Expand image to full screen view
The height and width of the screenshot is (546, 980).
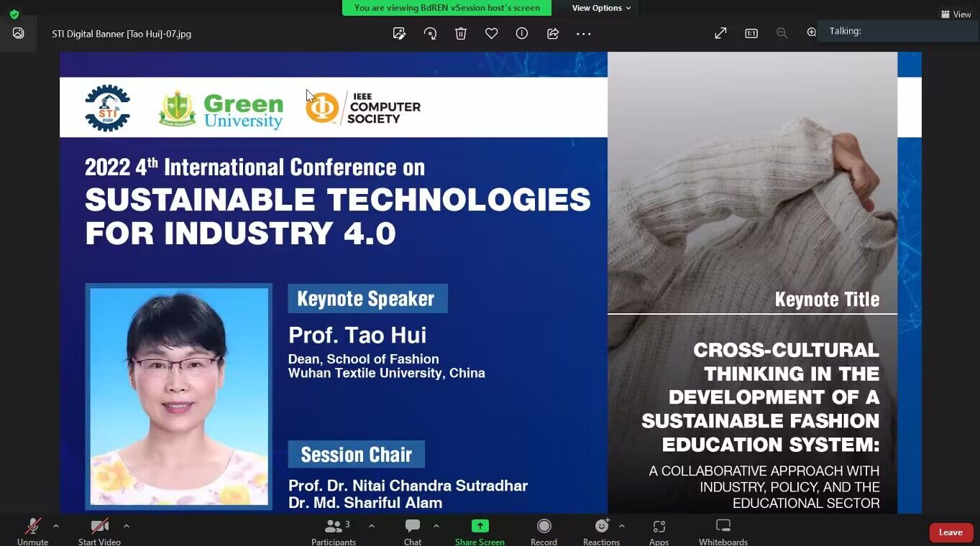tap(720, 34)
